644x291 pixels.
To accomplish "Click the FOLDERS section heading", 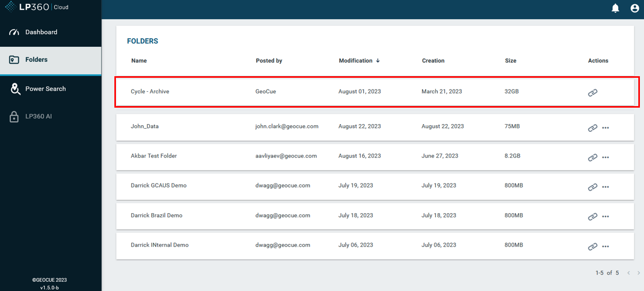I will tap(143, 41).
